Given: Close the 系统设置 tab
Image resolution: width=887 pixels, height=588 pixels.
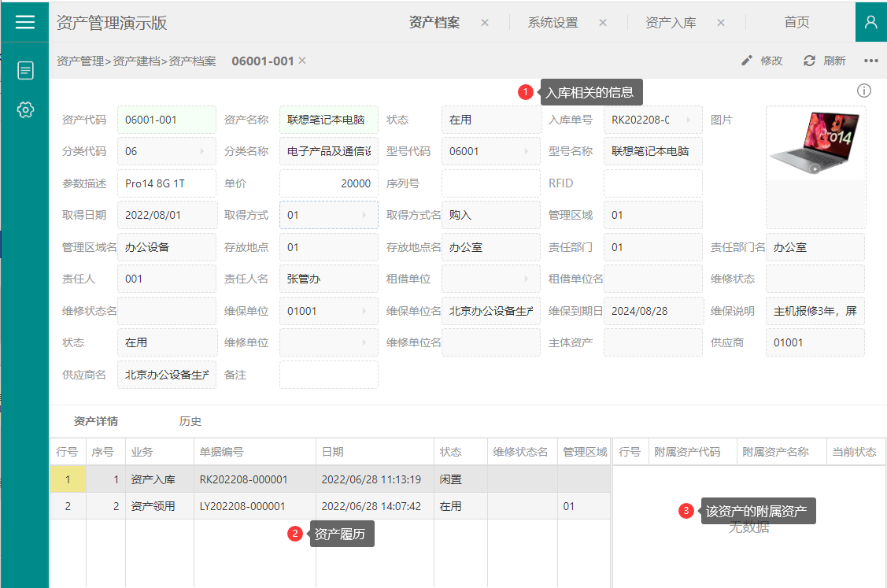Looking at the screenshot, I should [603, 23].
